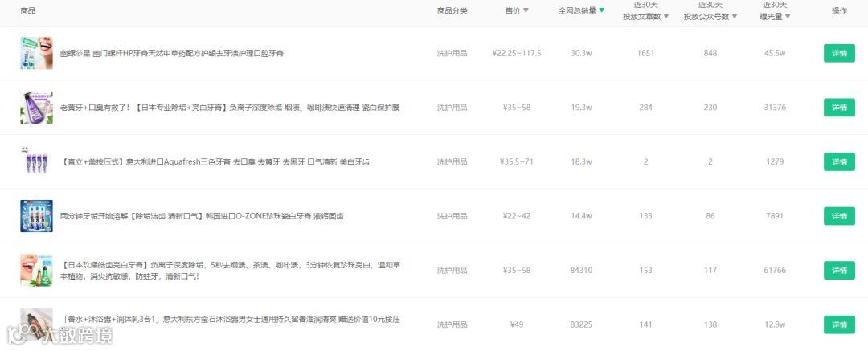Click 洗护用品 category in O-ZONE row
Viewport: 868px width, 351px height.
click(x=452, y=216)
